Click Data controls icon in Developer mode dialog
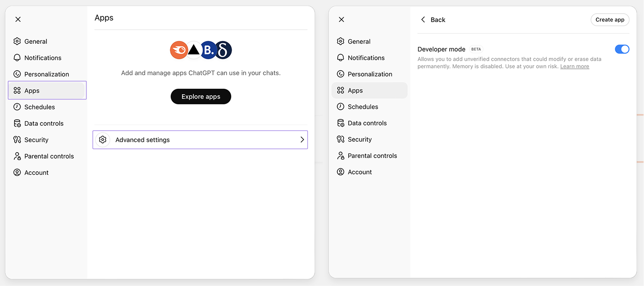 (x=340, y=123)
